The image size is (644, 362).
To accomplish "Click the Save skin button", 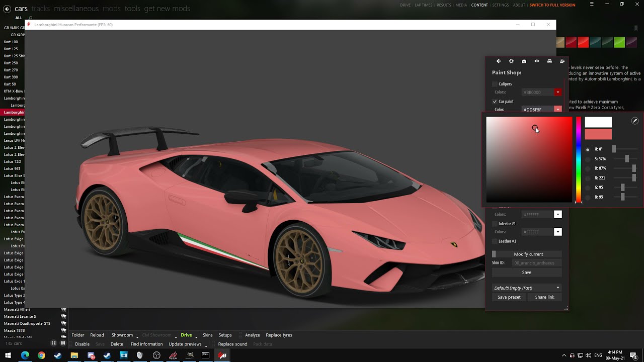I will (x=527, y=273).
